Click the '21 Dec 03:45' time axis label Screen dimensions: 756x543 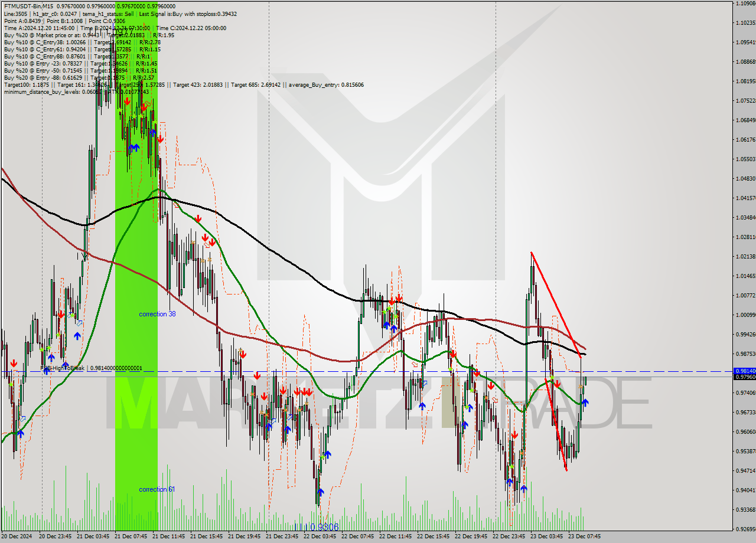coord(93,537)
